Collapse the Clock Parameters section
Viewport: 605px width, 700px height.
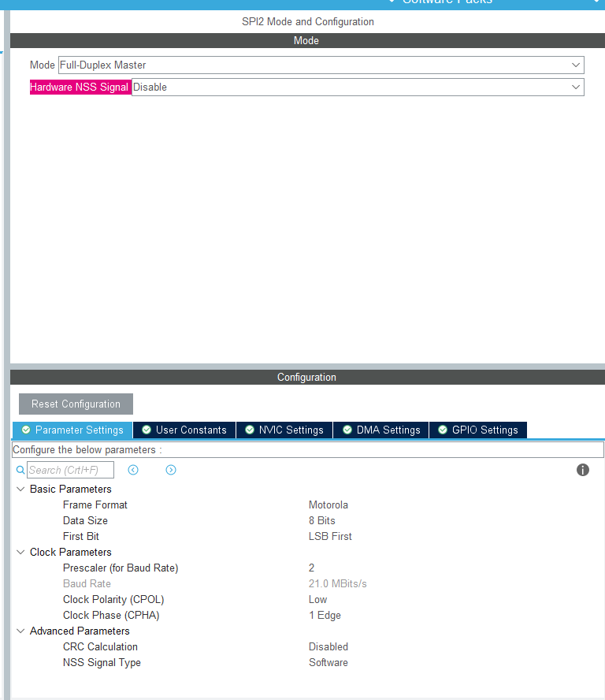pos(20,552)
